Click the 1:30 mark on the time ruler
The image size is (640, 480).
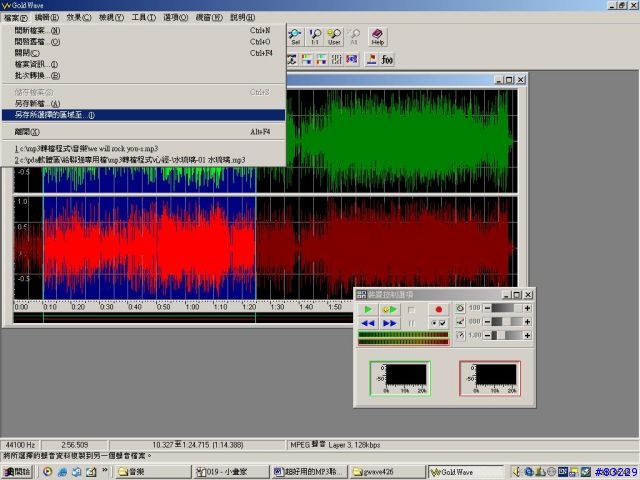point(277,307)
